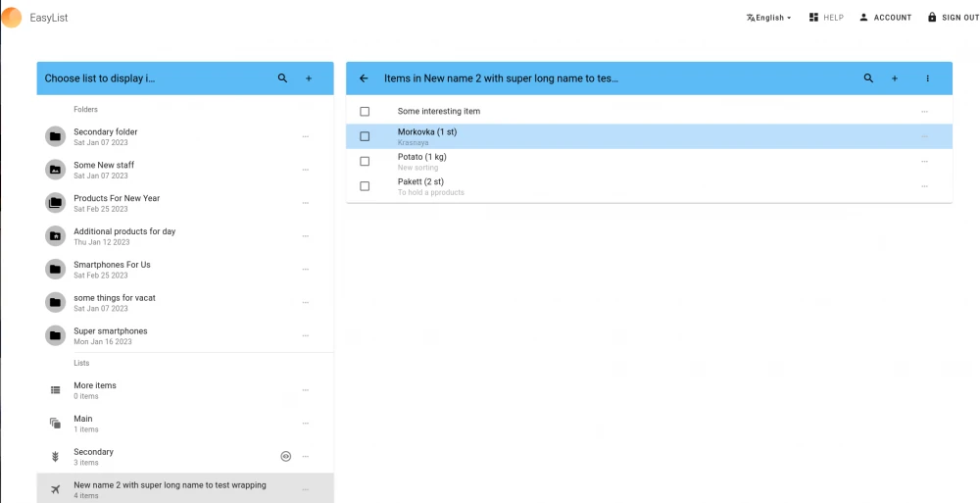The width and height of the screenshot is (980, 503).
Task: Open more options for the Pakett item
Action: click(x=924, y=186)
